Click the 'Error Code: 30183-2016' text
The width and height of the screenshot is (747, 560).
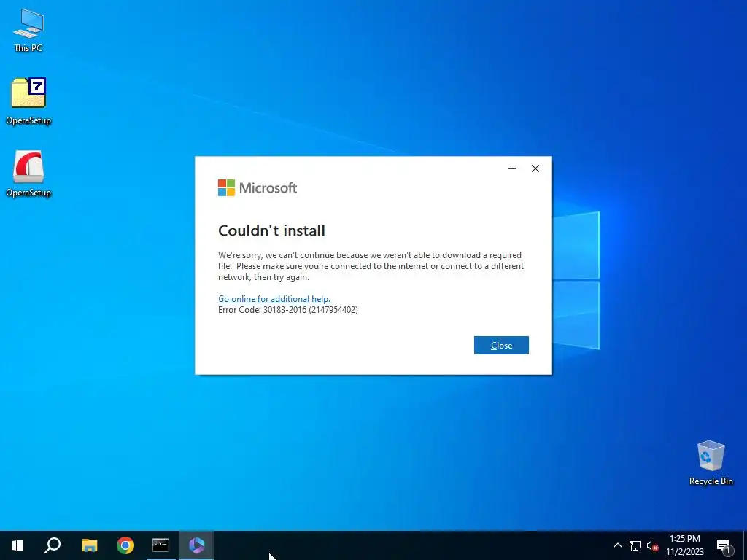point(287,309)
